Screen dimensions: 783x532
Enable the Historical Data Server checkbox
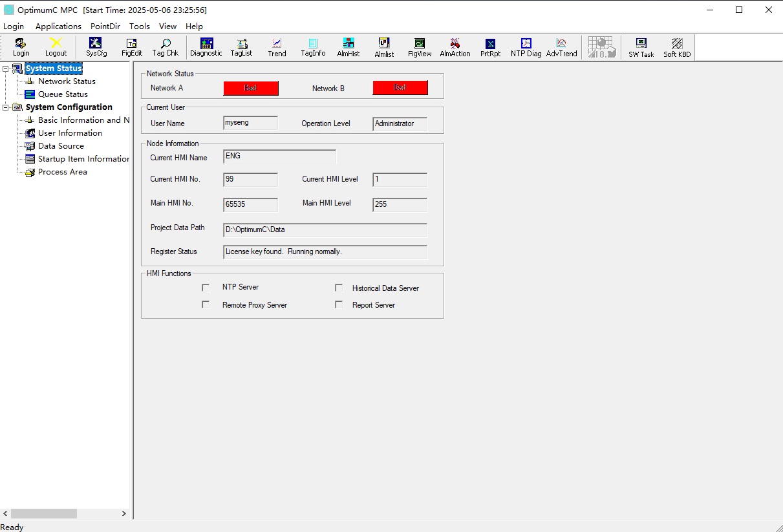(x=338, y=288)
